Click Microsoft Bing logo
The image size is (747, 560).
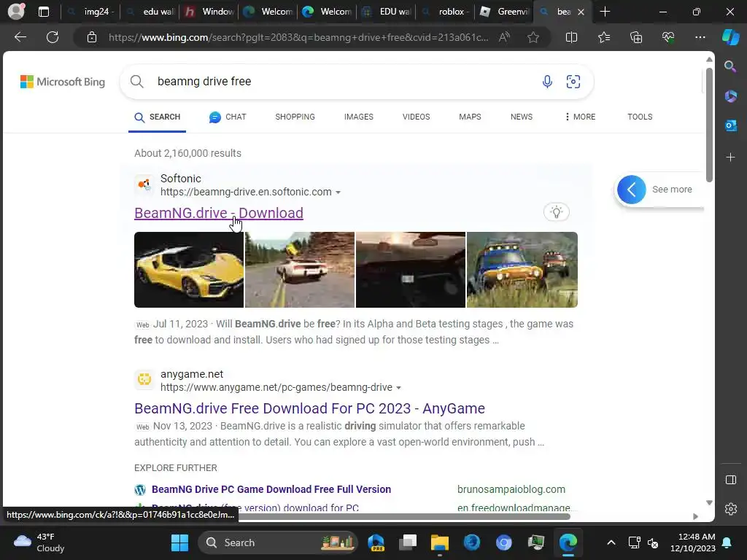pyautogui.click(x=63, y=82)
